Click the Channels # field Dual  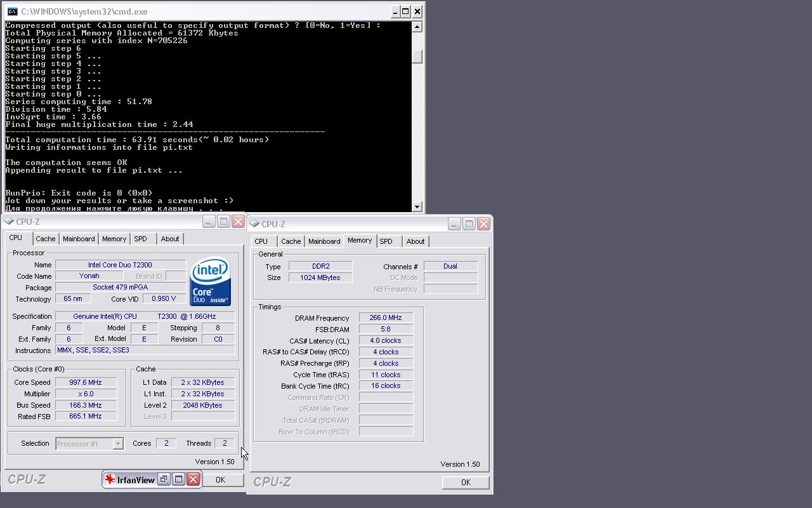(450, 266)
